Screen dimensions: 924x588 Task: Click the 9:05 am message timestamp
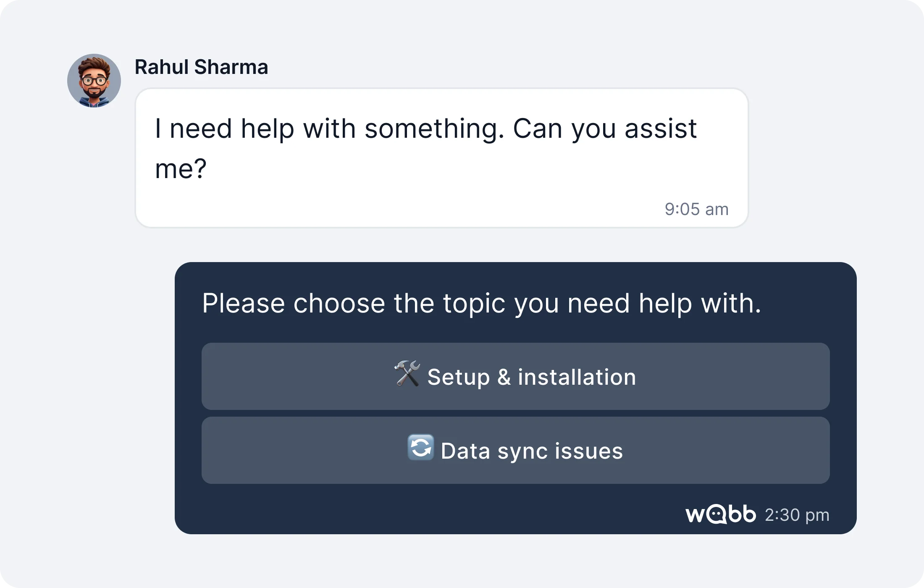[696, 209]
